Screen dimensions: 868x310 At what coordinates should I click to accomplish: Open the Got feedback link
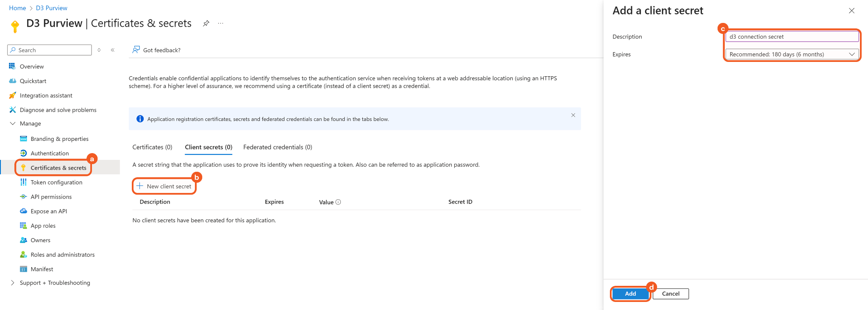(x=156, y=50)
